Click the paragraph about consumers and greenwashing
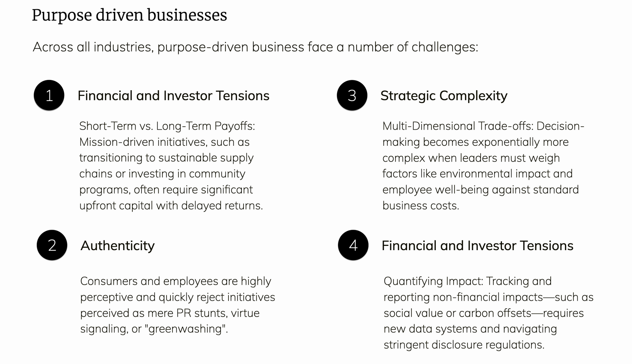Screen dimensions: 632x364 (x=178, y=305)
